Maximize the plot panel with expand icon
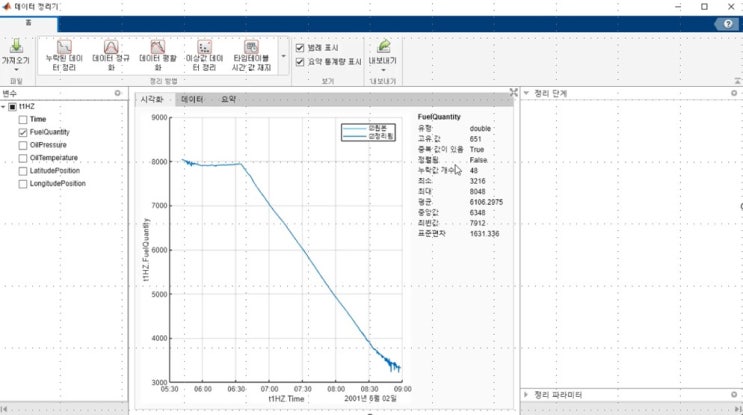The image size is (743, 415). [514, 92]
